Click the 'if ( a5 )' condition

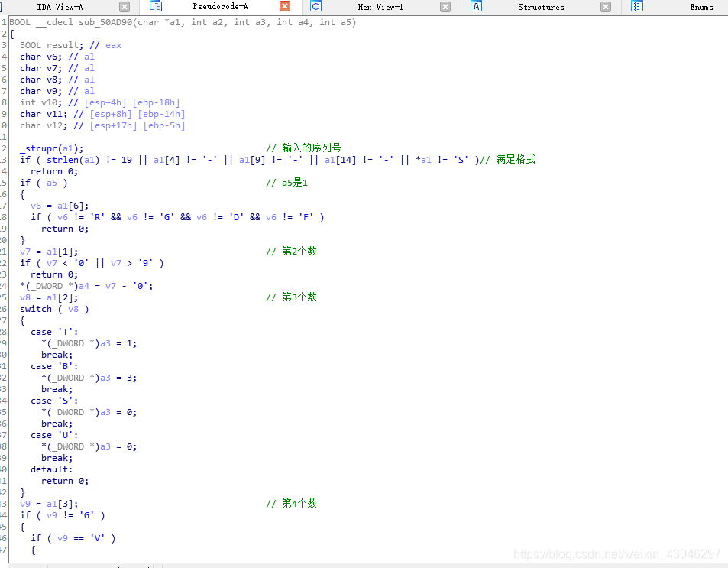(44, 183)
